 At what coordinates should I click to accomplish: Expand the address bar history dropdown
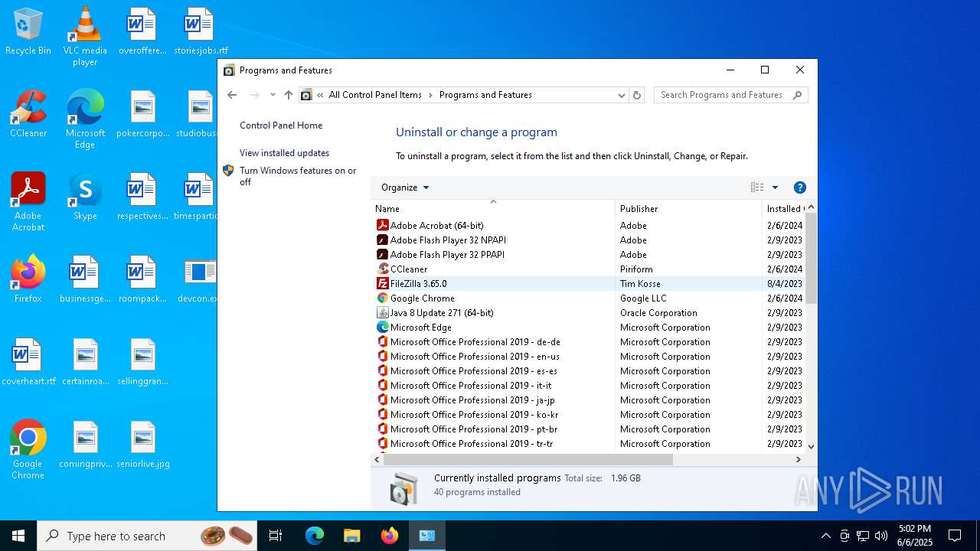pyautogui.click(x=621, y=95)
